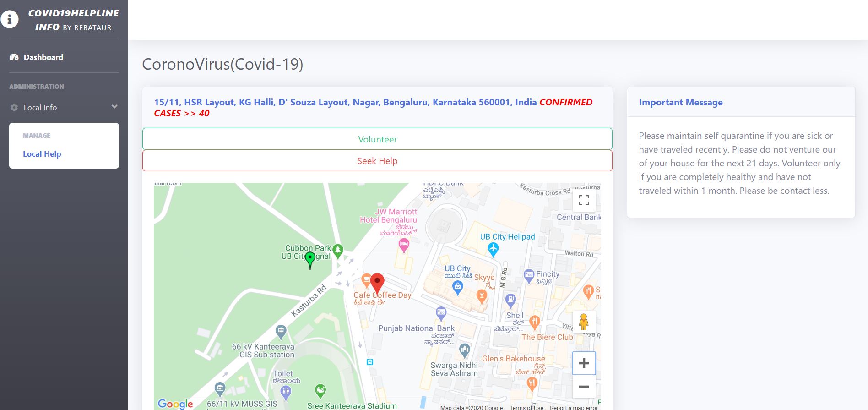Click the Street View pegman icon
The height and width of the screenshot is (410, 868).
click(584, 322)
